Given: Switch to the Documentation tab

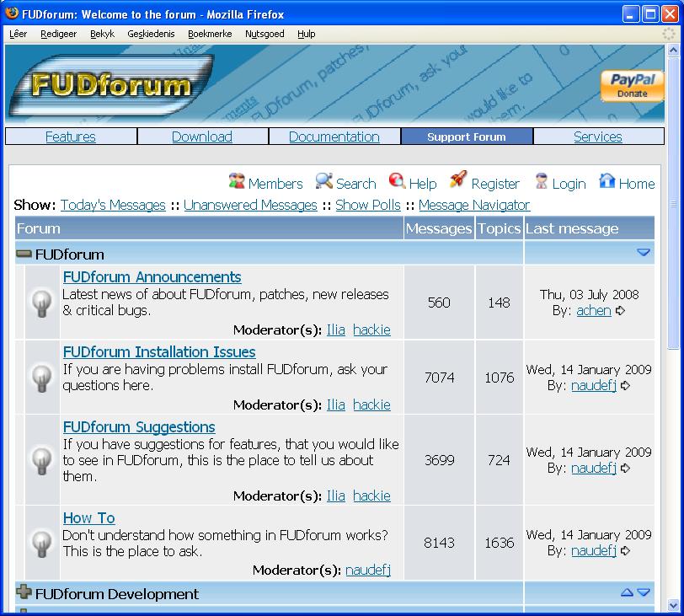Looking at the screenshot, I should click(x=334, y=137).
